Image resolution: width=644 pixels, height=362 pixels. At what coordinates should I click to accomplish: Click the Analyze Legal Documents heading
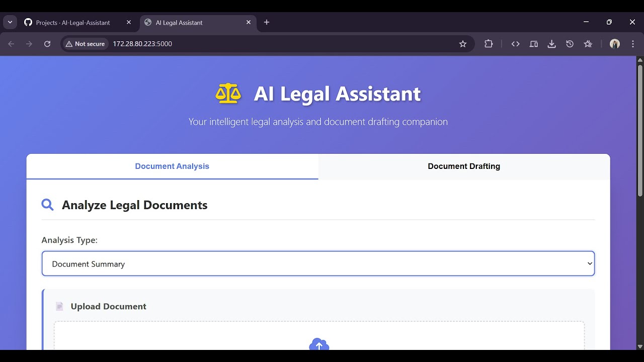tap(134, 205)
